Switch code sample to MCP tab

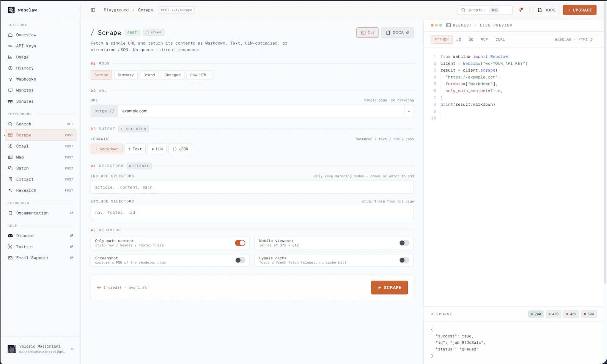coord(484,39)
